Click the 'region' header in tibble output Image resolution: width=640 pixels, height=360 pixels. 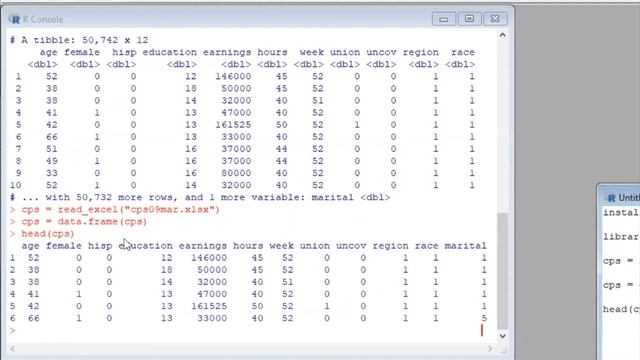(x=420, y=52)
